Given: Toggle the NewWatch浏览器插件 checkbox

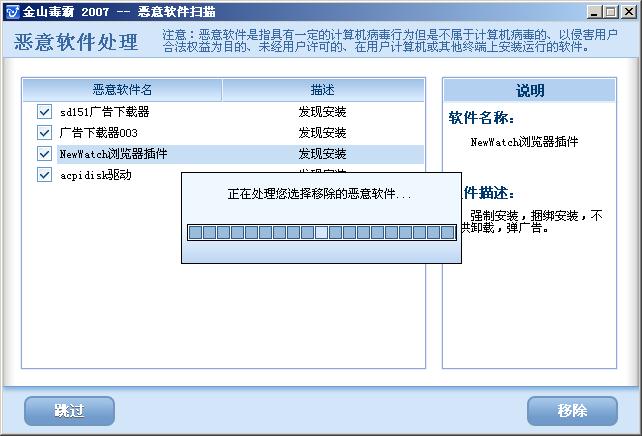Looking at the screenshot, I should coord(44,154).
